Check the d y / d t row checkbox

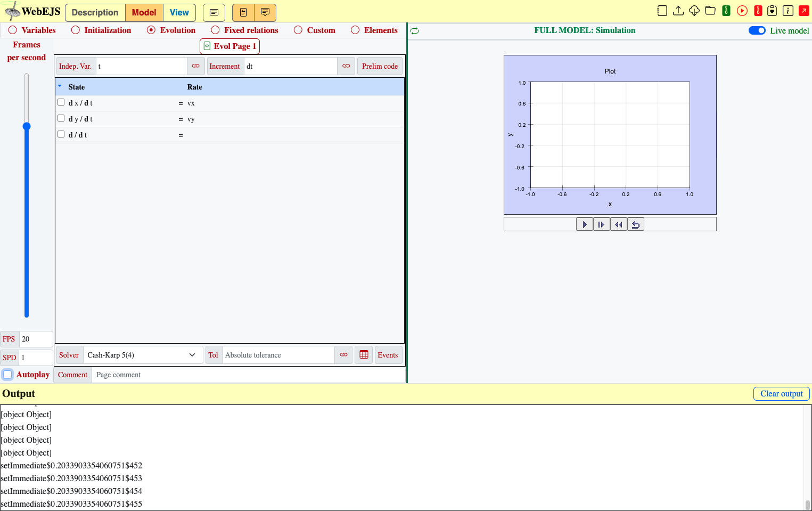[x=61, y=118]
